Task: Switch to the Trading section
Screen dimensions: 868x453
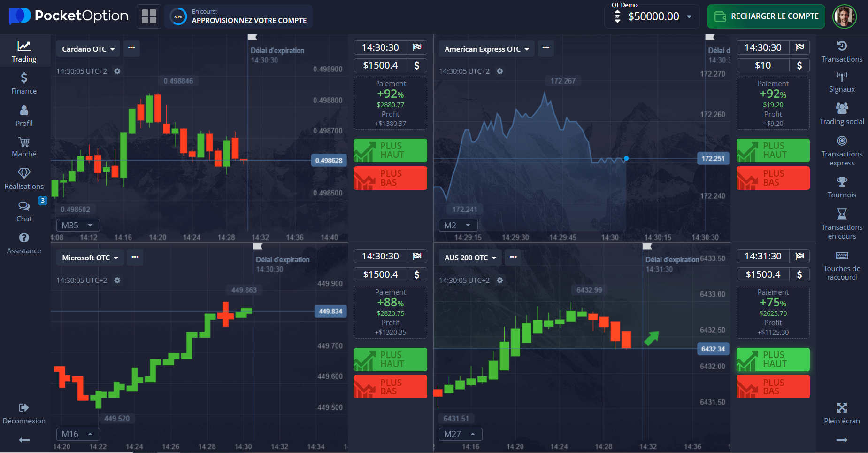Action: pos(24,51)
